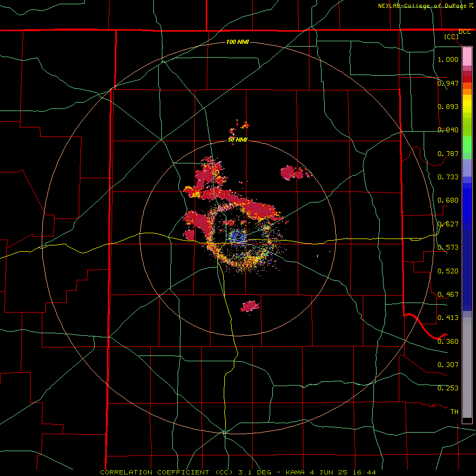This screenshot has height=476, width=476.
Task: Select the 0.840 legend value
Action: [x=448, y=130]
